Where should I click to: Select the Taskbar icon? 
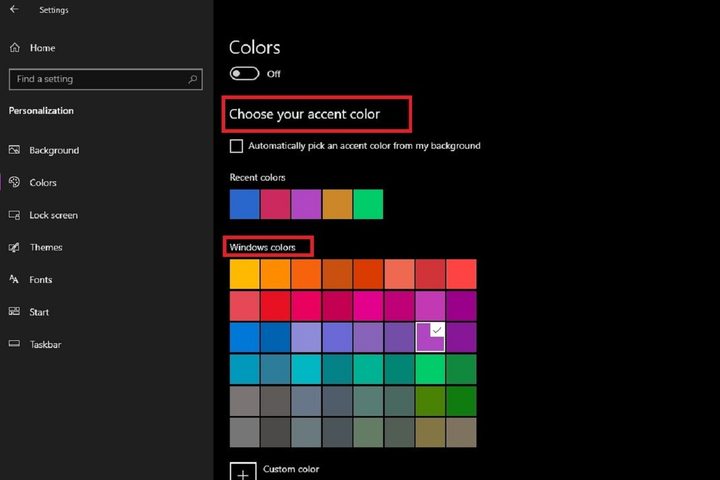tap(14, 344)
